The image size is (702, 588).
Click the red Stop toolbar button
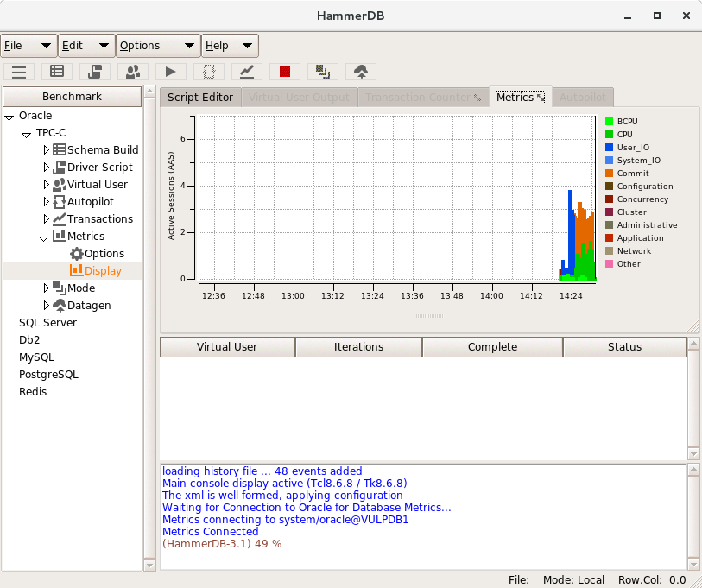click(x=285, y=72)
